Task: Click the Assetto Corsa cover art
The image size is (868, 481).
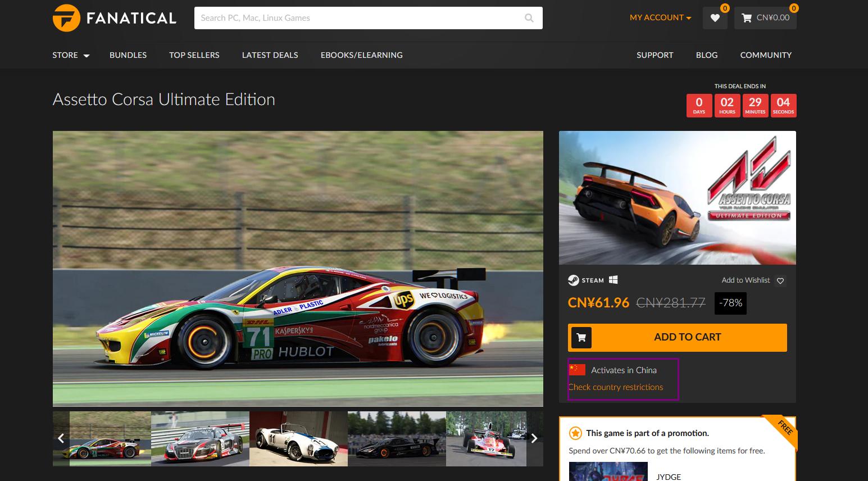Action: tap(678, 198)
